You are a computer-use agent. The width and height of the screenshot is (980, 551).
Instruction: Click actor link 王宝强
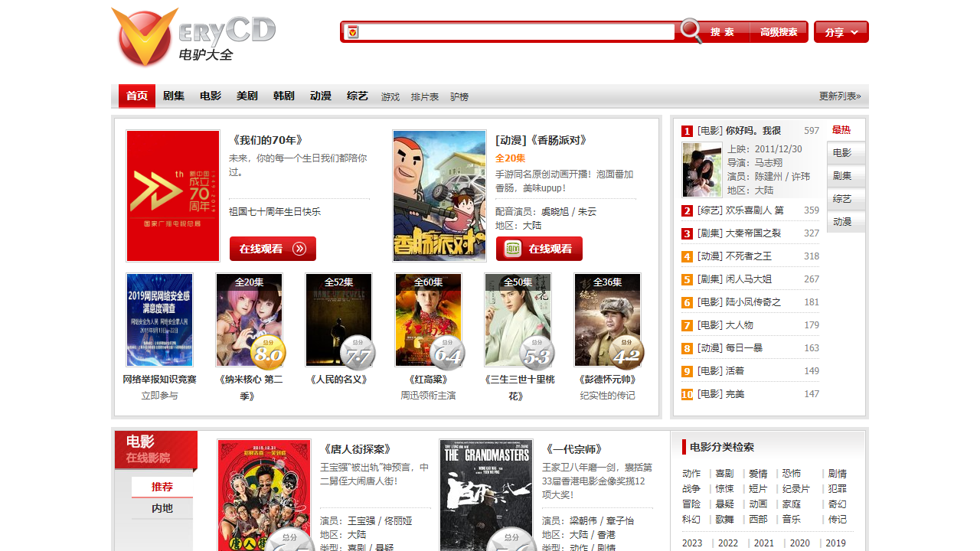tap(361, 521)
